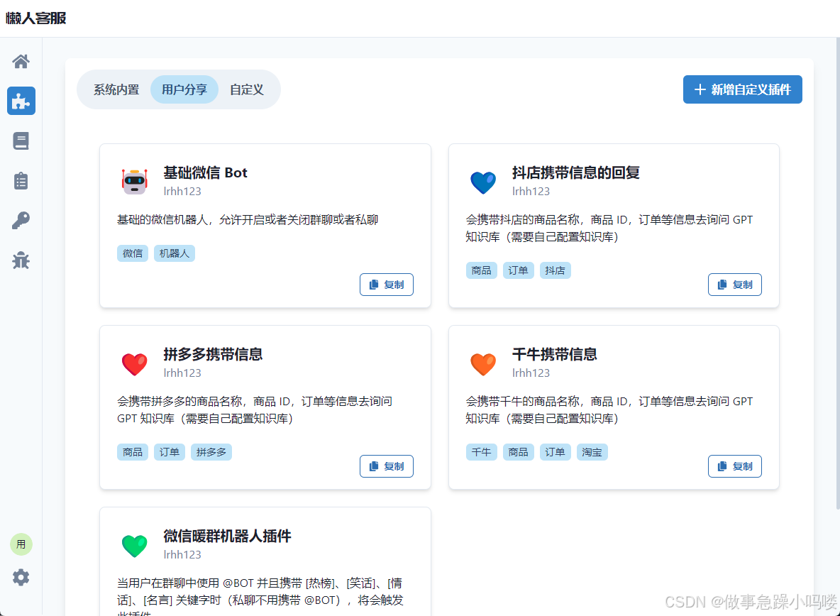Click the 商品 tag on the 千牛 card

[518, 452]
